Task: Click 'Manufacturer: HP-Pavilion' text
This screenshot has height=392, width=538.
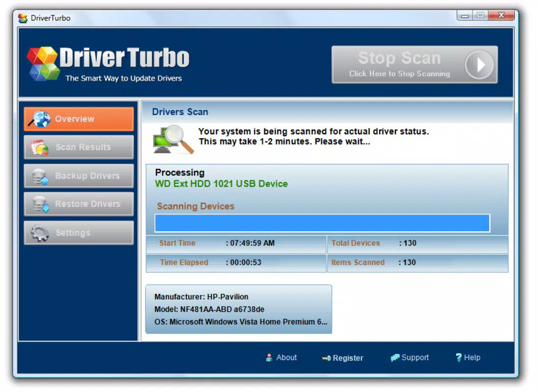Action: click(202, 296)
